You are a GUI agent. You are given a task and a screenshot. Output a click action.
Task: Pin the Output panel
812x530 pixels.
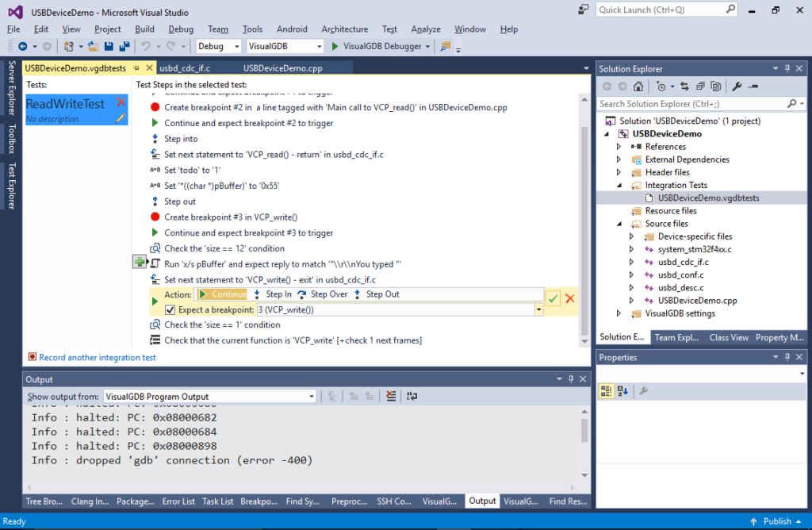[x=571, y=379]
